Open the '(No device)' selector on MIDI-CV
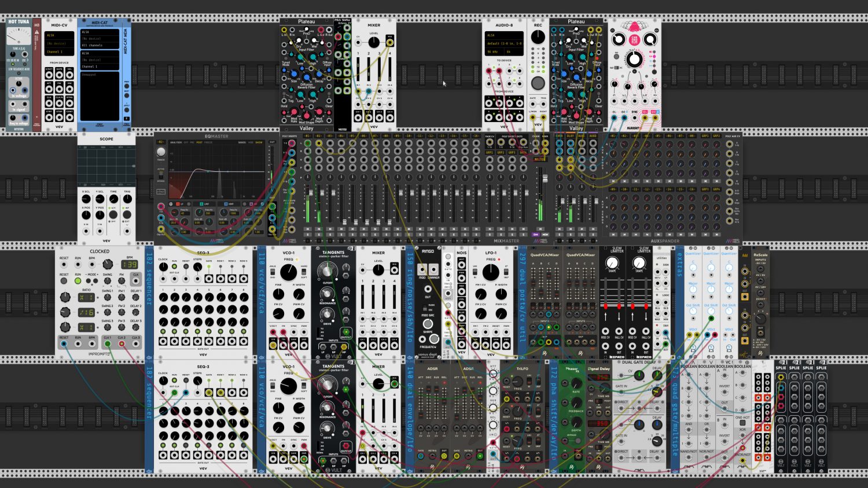 click(59, 43)
